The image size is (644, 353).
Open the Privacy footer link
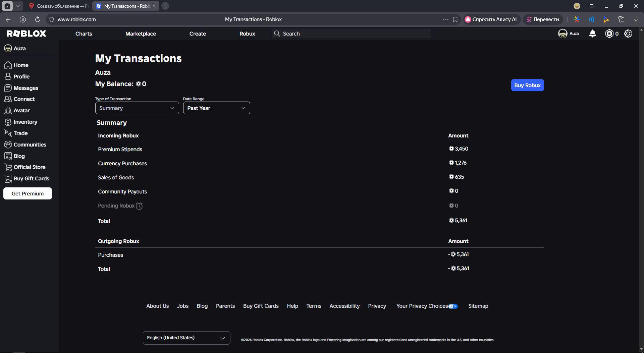tap(377, 306)
